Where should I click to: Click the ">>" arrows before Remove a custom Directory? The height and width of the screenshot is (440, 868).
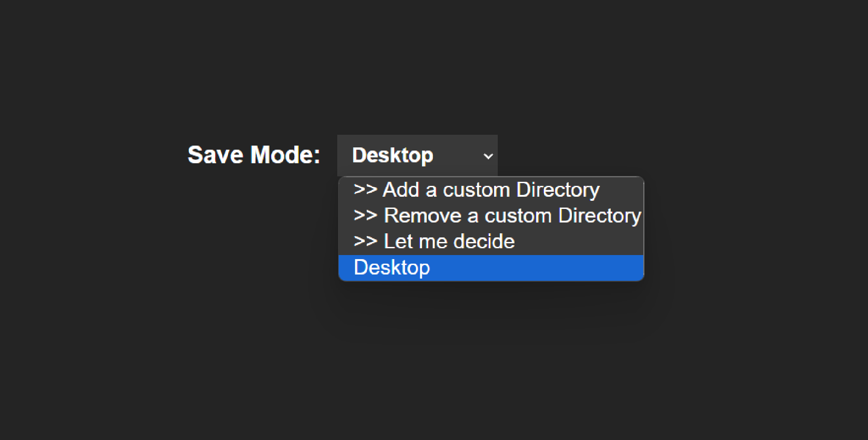[x=365, y=215]
